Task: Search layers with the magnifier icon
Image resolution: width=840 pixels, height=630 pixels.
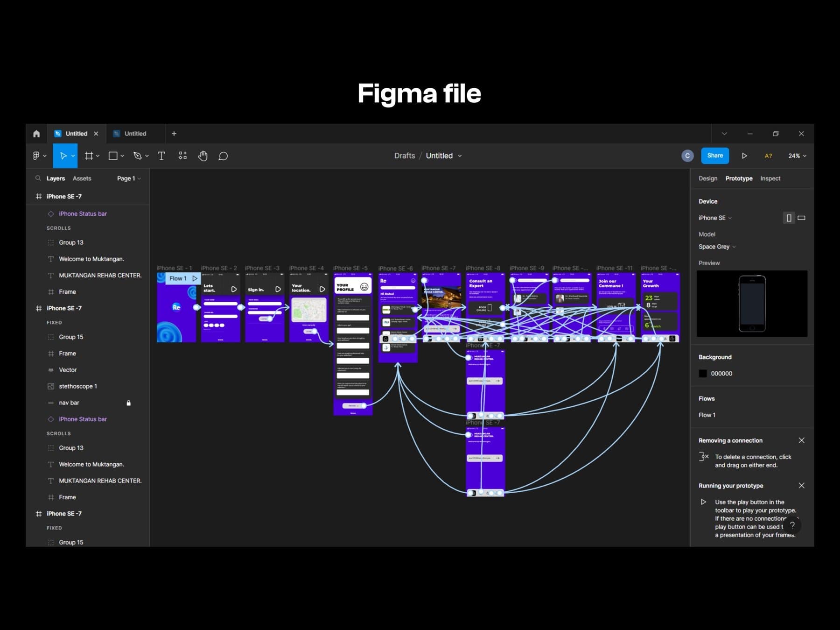Action: click(x=38, y=178)
